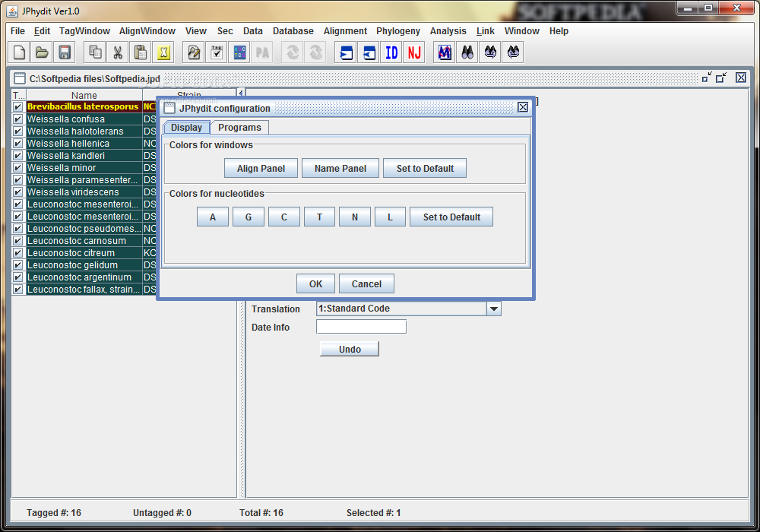Click the edit entry pencil icon
Viewport: 760px width, 532px height.
pos(194,52)
